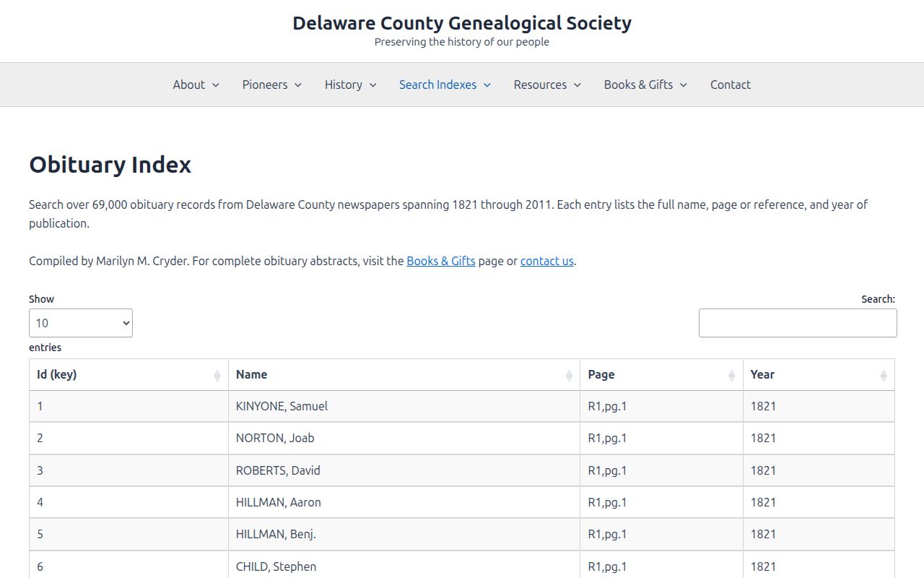Click the Year cell in HILLMAN, Aaron row

[x=819, y=502]
